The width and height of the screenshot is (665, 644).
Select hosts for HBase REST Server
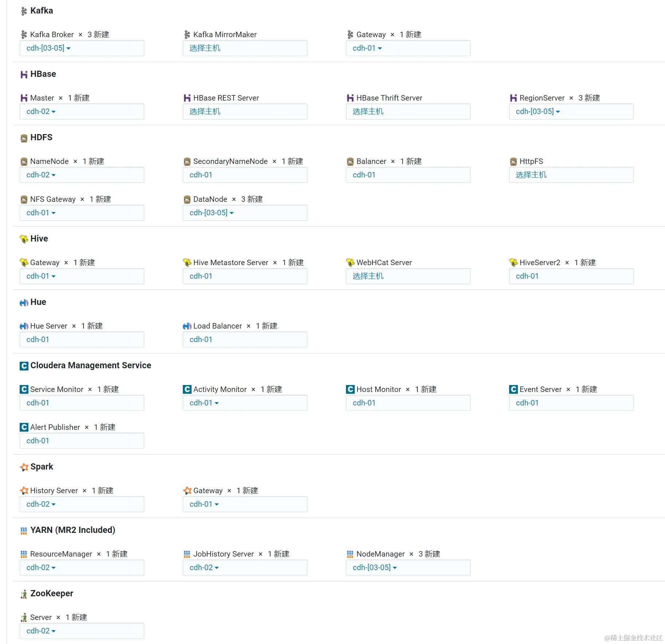(245, 111)
